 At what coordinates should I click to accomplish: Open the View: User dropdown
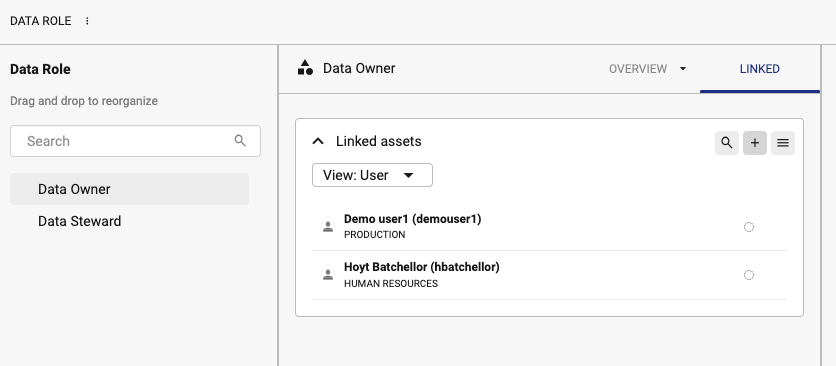coord(372,175)
